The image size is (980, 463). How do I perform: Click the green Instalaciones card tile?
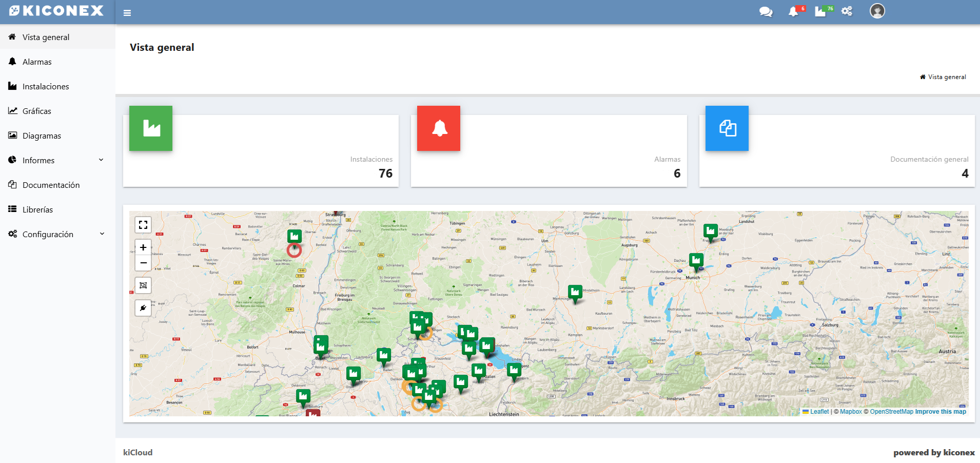(x=151, y=128)
